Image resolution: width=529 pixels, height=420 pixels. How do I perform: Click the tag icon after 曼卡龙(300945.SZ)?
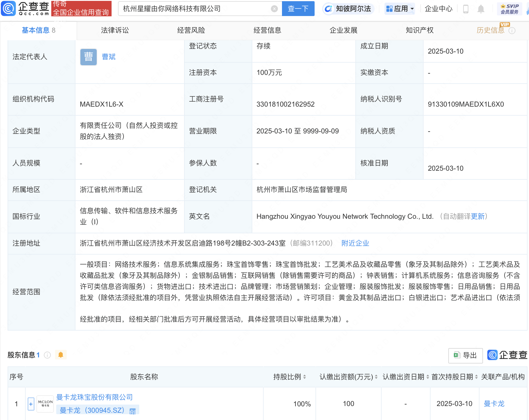pos(133,411)
